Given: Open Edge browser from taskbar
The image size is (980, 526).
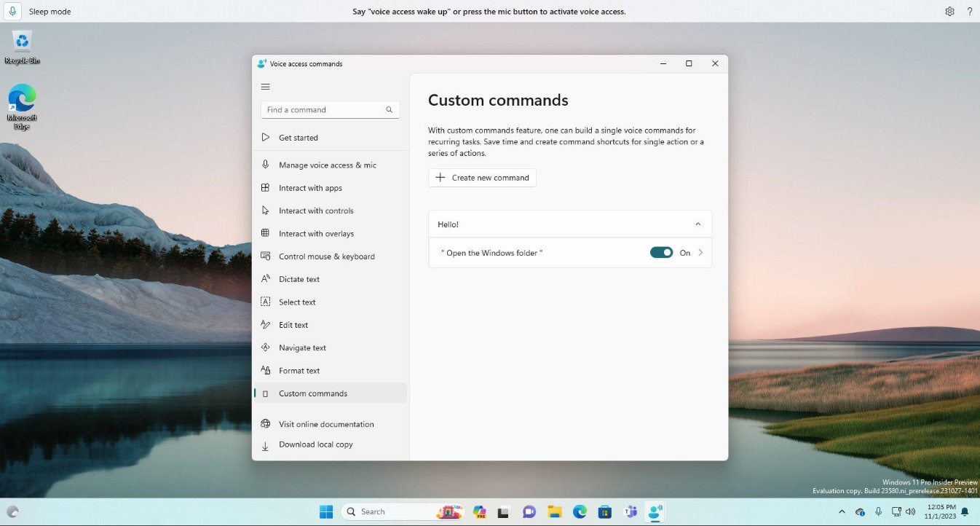Looking at the screenshot, I should coord(580,512).
